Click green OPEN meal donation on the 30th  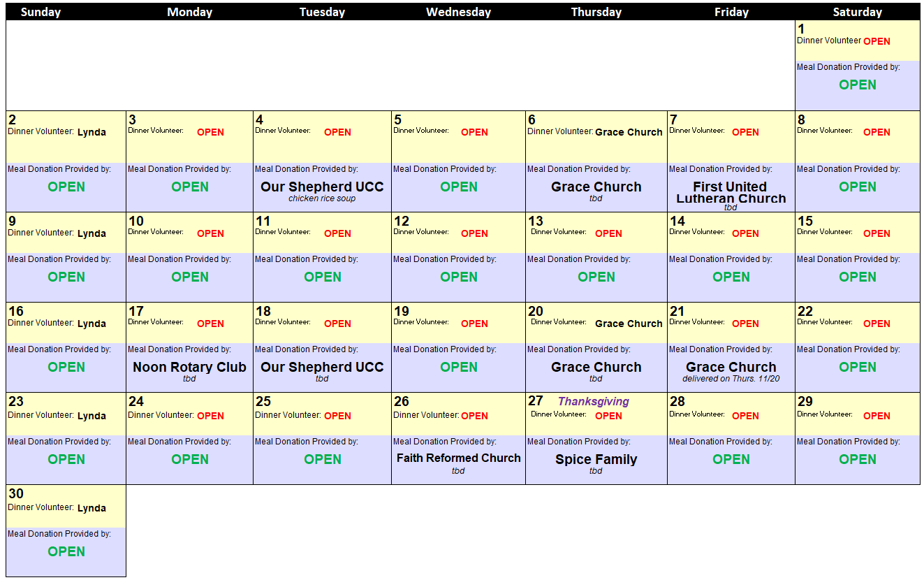(x=66, y=551)
